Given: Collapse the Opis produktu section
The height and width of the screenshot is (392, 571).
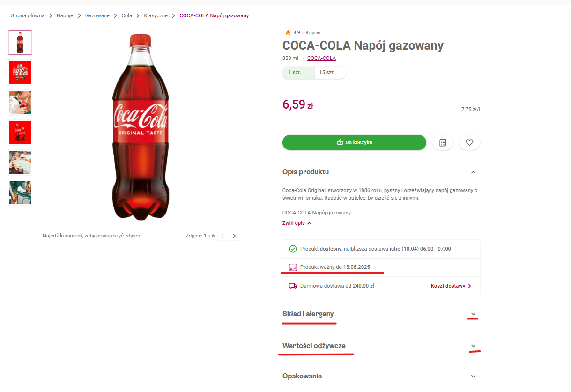Looking at the screenshot, I should [x=473, y=172].
